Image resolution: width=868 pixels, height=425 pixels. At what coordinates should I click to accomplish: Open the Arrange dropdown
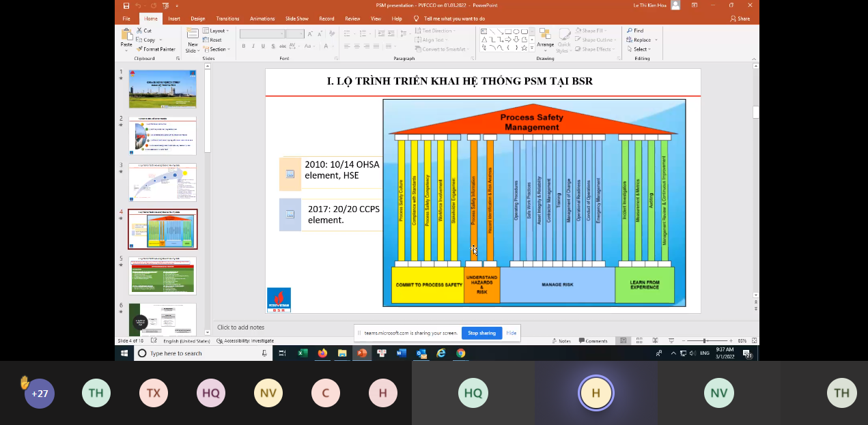coord(545,40)
